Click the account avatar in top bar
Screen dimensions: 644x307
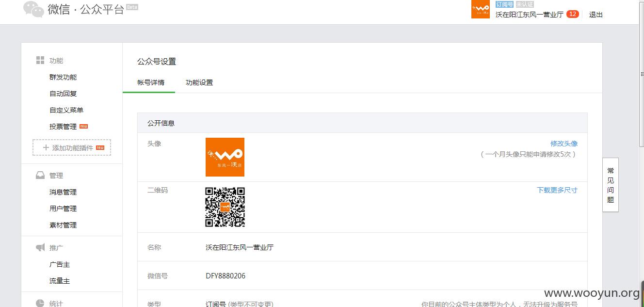480,9
